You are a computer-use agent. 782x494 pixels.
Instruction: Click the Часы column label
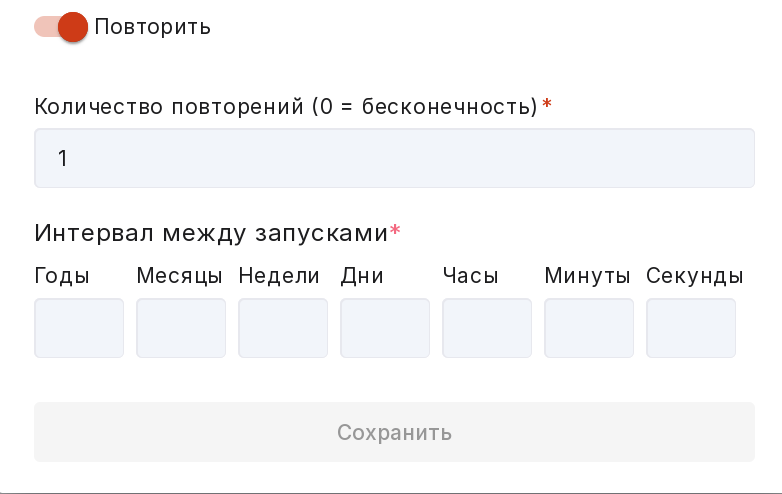470,276
